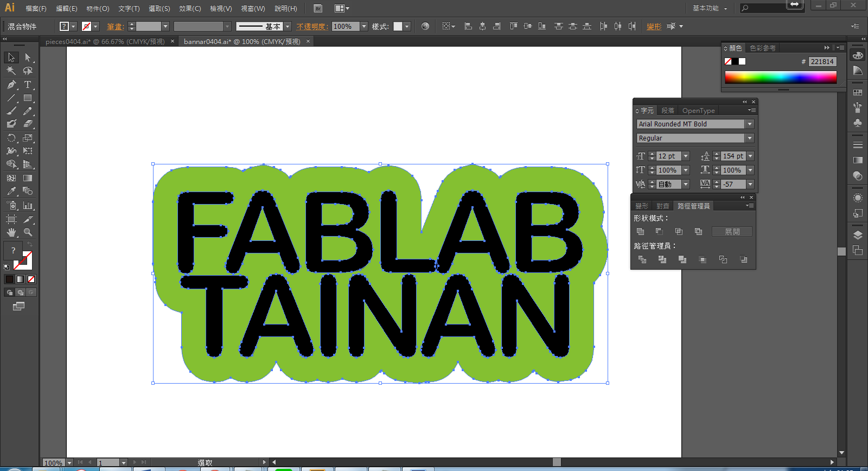Switch to the OpenType tab
Screen dimensions: 868x471
pos(698,111)
